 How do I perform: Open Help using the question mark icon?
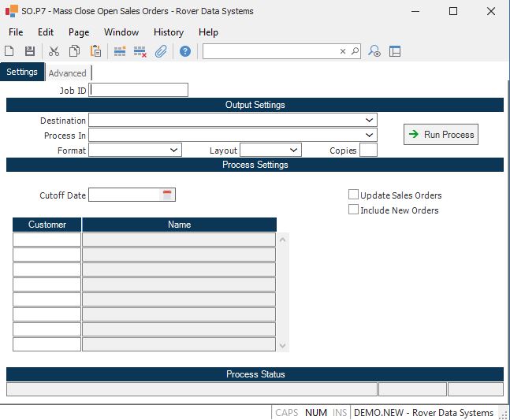(185, 51)
